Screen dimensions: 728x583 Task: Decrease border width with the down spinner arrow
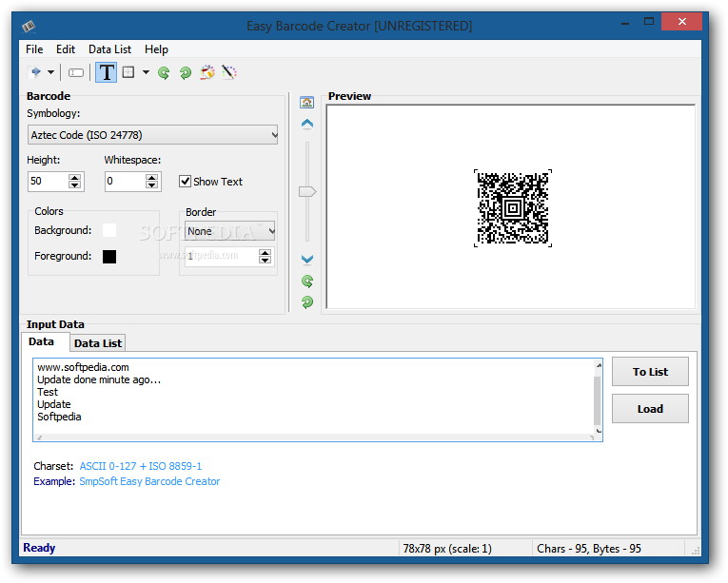click(x=266, y=261)
